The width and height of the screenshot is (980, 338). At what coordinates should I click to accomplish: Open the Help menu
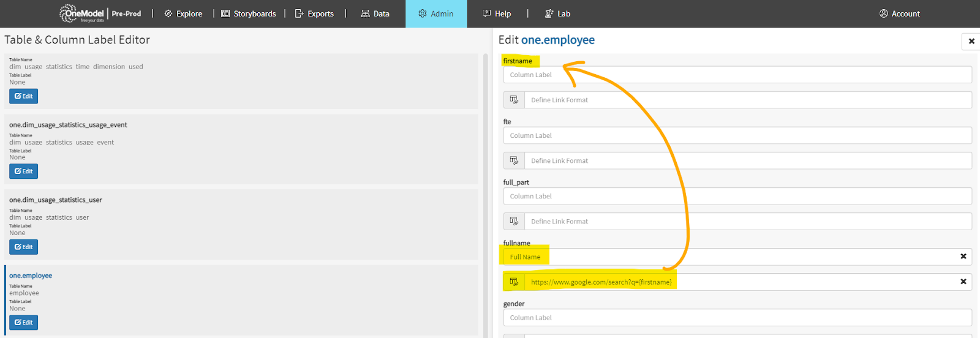point(497,13)
